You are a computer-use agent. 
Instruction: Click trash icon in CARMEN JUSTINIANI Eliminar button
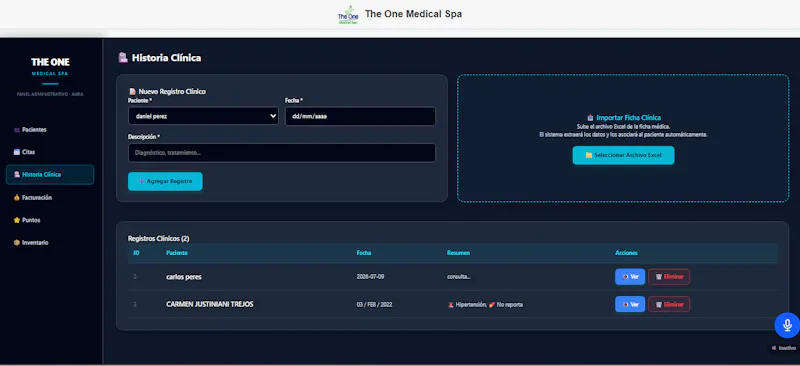coord(659,304)
